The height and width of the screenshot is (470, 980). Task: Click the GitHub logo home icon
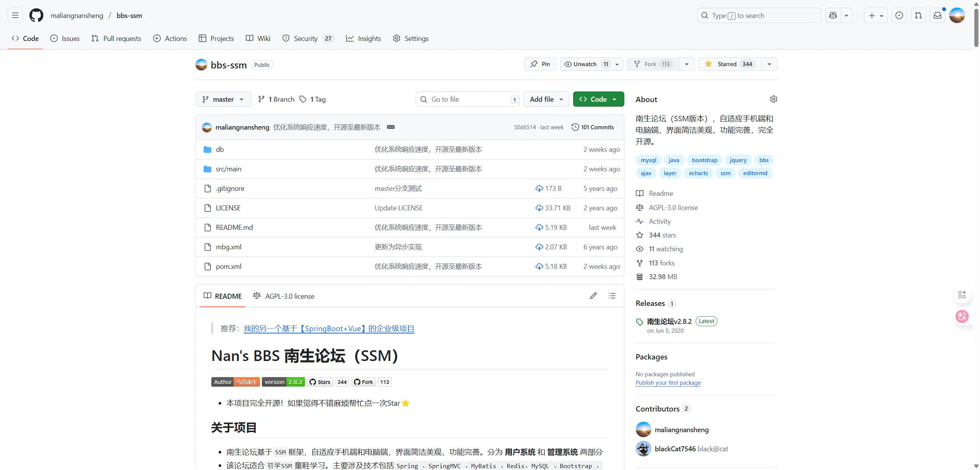click(36, 15)
